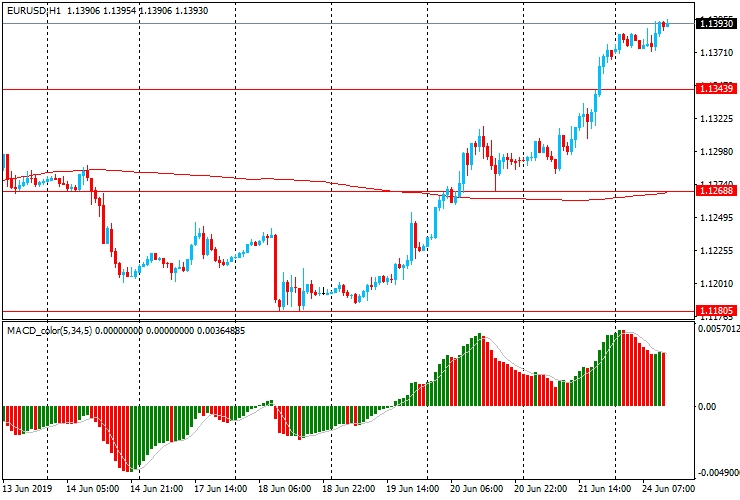Select the 1.13439 red level price tag

[x=716, y=89]
